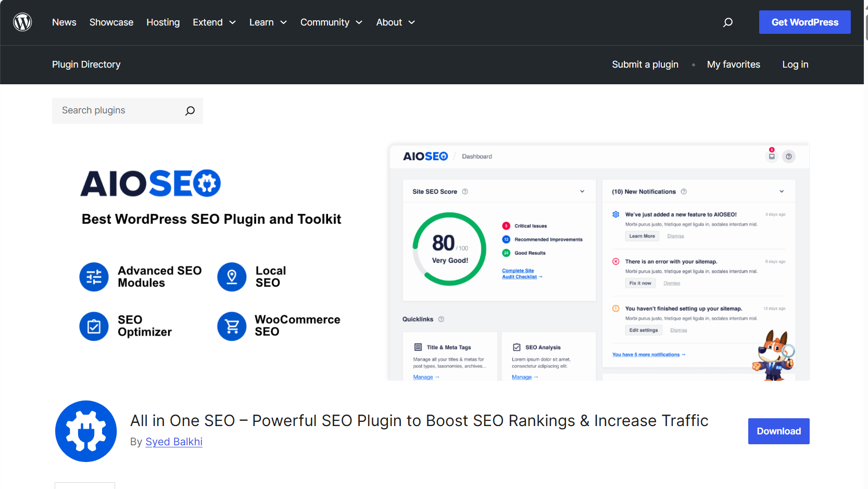Click the sitemap error red icon
Screen dimensions: 868x489
coord(615,262)
